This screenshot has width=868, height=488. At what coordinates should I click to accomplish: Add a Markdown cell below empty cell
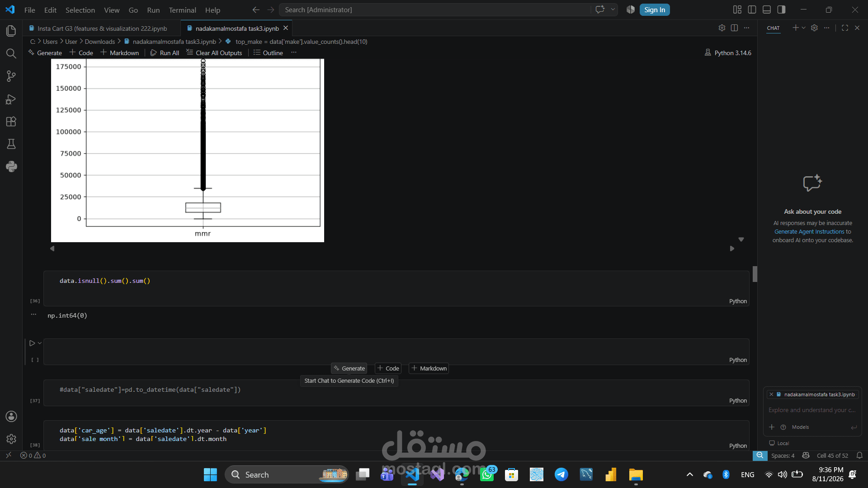click(429, 368)
